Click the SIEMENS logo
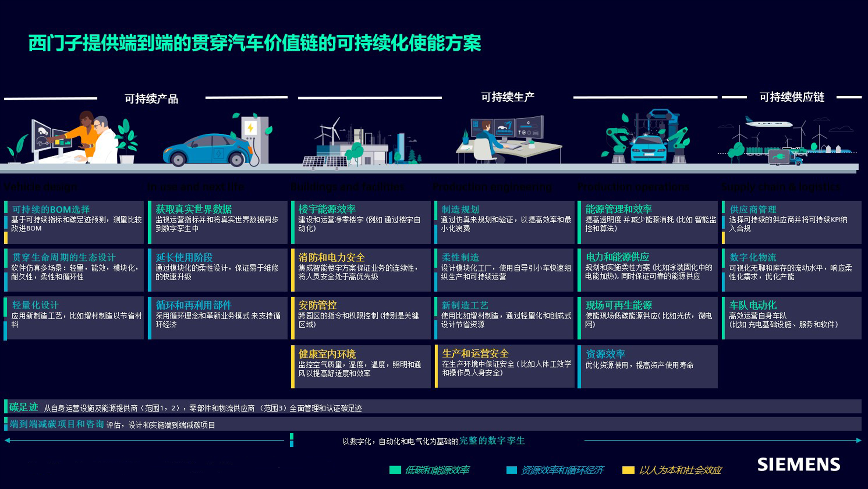Screen dimensions: 868x489 799,464
